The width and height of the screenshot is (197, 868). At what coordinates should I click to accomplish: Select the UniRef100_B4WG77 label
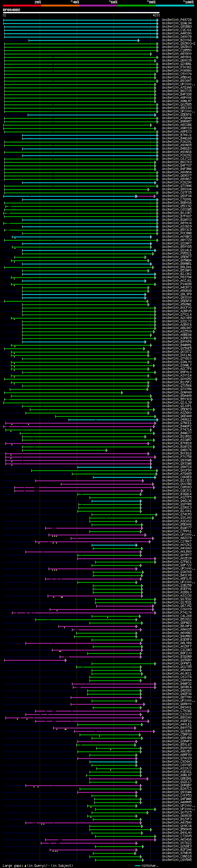[x=177, y=433]
